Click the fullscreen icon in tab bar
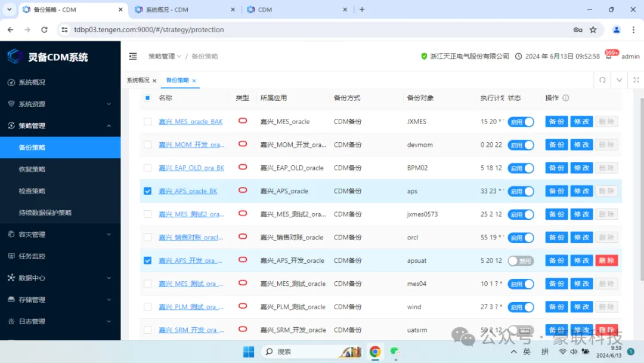 pyautogui.click(x=636, y=80)
